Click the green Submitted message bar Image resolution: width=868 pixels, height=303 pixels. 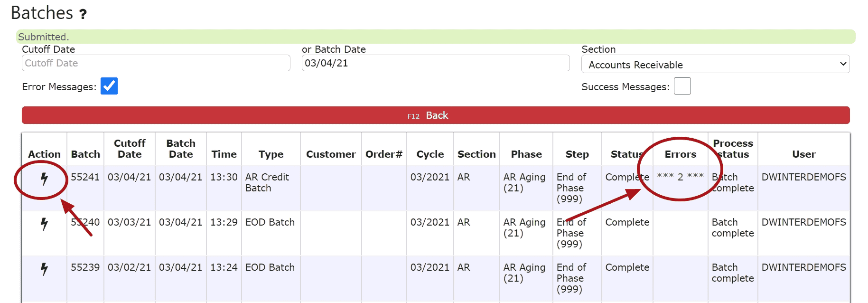pos(436,37)
